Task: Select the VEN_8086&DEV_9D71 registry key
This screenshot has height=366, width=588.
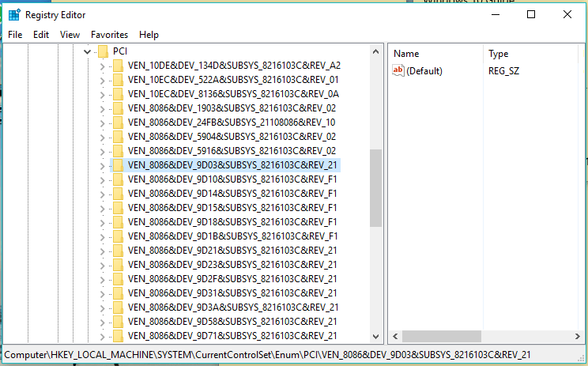Action: tap(233, 336)
